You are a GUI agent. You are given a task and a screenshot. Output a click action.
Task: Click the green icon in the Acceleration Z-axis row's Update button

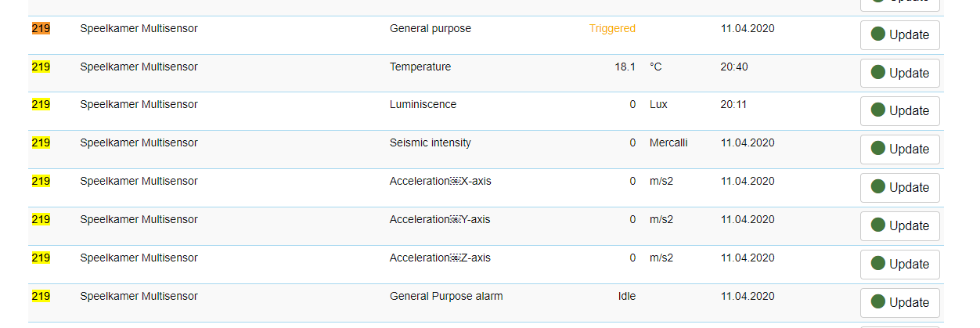point(878,263)
